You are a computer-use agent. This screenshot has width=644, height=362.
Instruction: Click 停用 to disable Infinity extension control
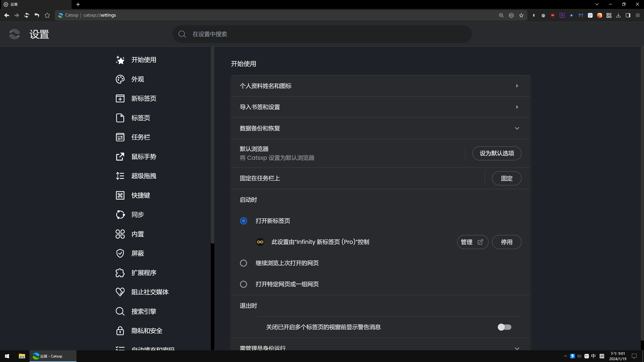point(506,242)
